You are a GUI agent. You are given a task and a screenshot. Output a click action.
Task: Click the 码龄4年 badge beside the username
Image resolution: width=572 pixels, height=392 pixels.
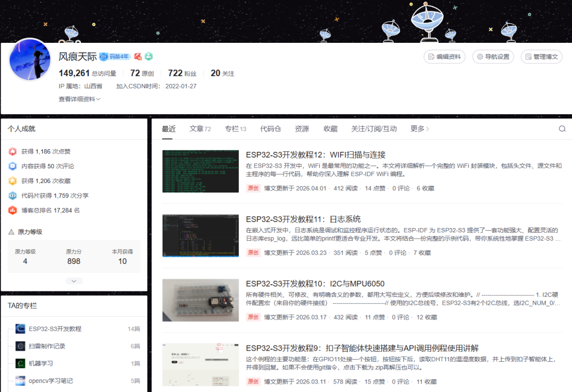(115, 57)
